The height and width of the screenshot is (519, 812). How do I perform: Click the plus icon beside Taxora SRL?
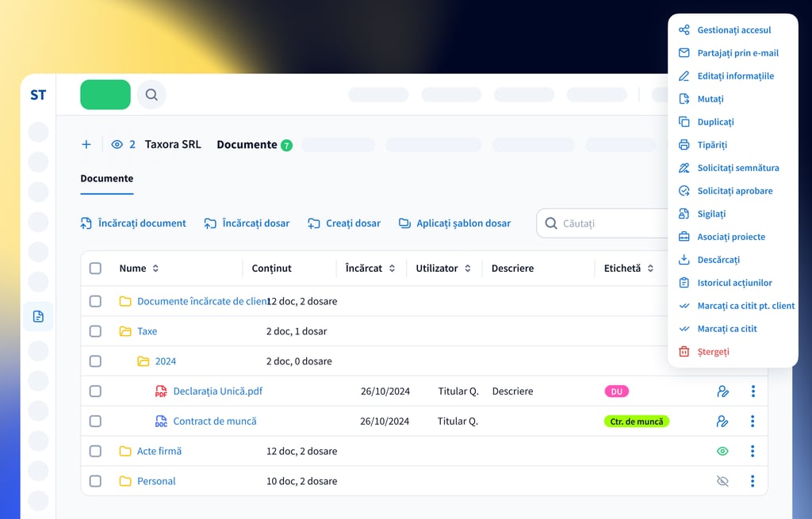coord(86,144)
